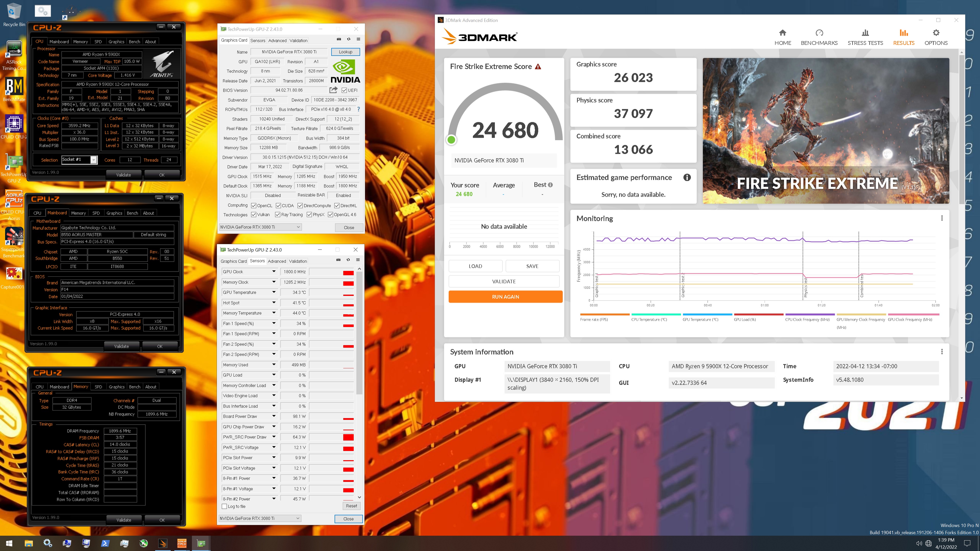Expand the Board Power Draw sensor dropdown

(274, 416)
